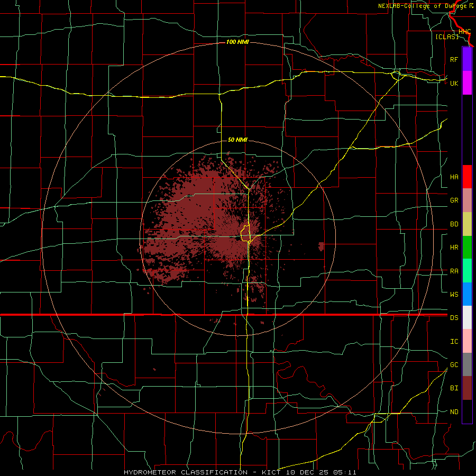Image resolution: width=476 pixels, height=476 pixels.
Task: Click the BD legend label
Action: pos(454,224)
